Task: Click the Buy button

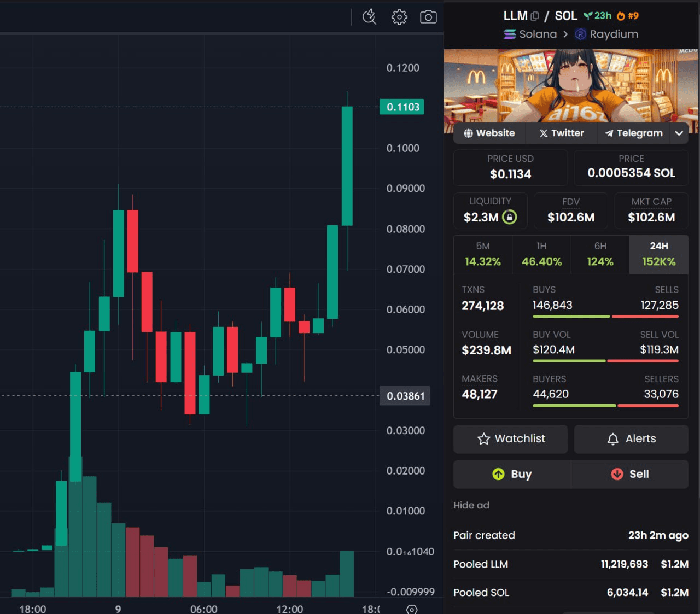Action: 512,474
